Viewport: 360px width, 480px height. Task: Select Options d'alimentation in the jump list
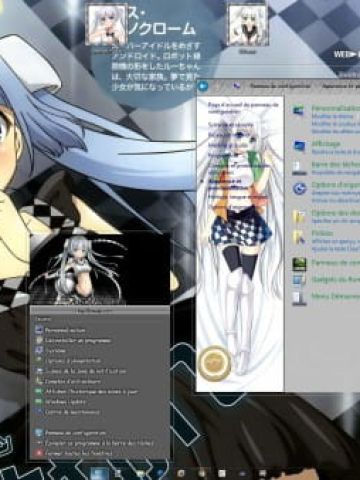(x=73, y=361)
